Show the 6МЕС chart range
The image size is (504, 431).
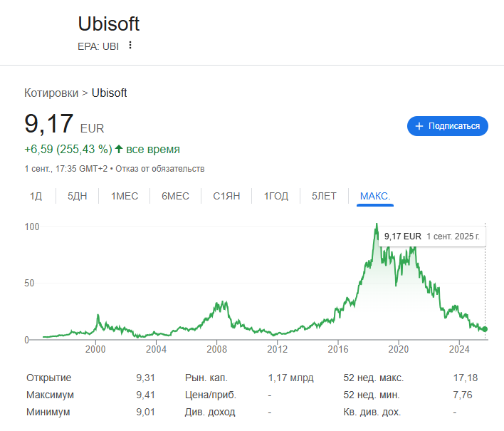pyautogui.click(x=175, y=196)
